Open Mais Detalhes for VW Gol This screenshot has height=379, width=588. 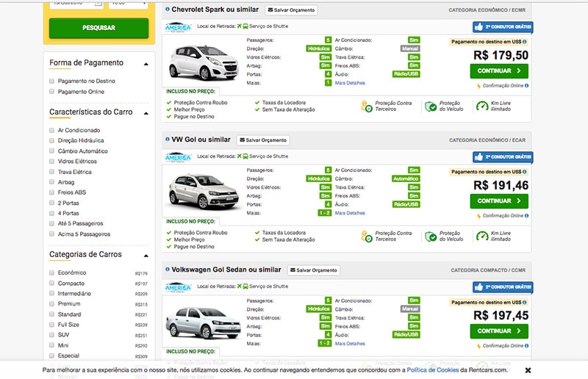pyautogui.click(x=350, y=213)
